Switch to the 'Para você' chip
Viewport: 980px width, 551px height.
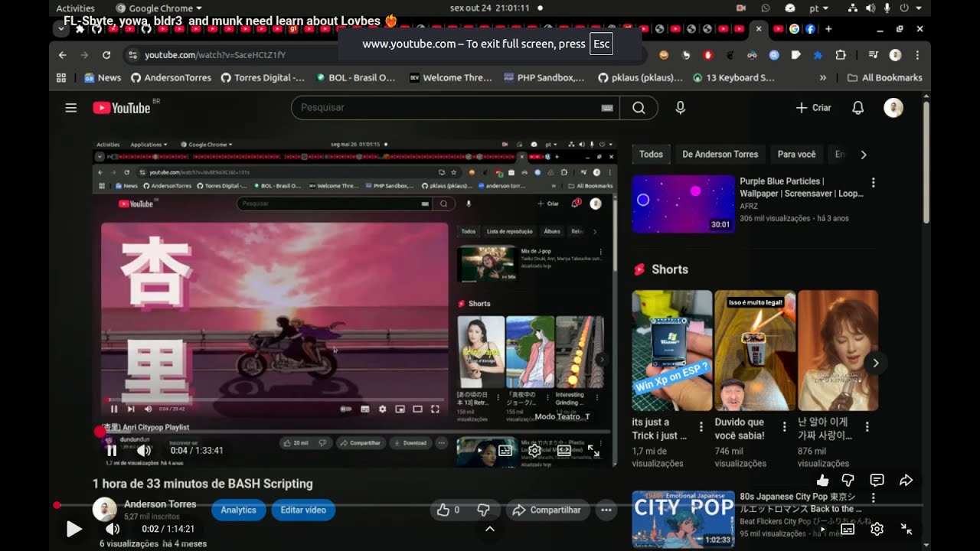pos(796,155)
